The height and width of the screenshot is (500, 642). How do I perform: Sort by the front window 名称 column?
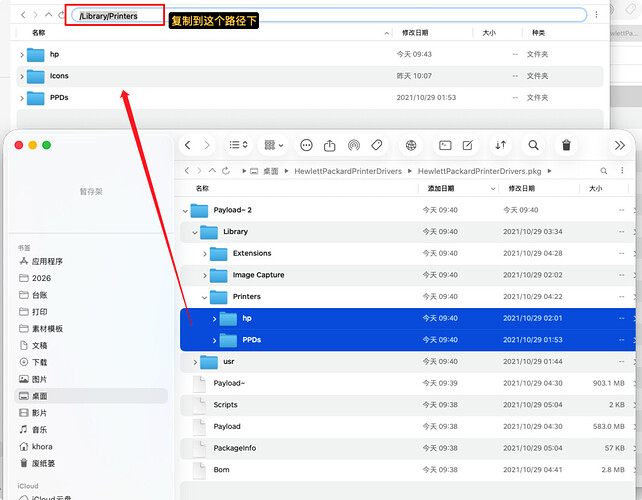click(x=202, y=188)
